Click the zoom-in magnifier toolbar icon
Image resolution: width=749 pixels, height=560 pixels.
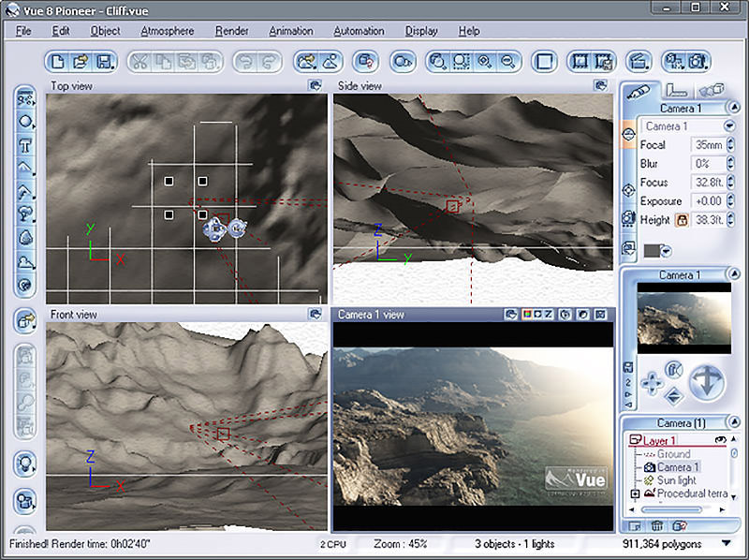click(x=486, y=62)
